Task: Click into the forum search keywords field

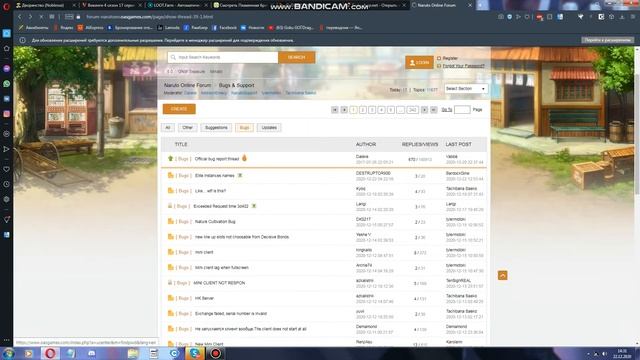Action: (x=223, y=58)
